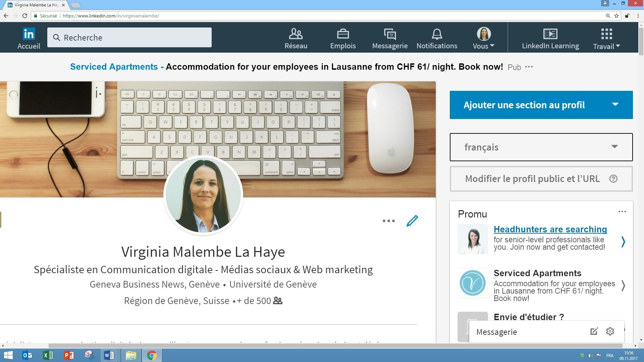
Task: Click the LinkedIn Accueil home logo
Action: click(x=29, y=38)
